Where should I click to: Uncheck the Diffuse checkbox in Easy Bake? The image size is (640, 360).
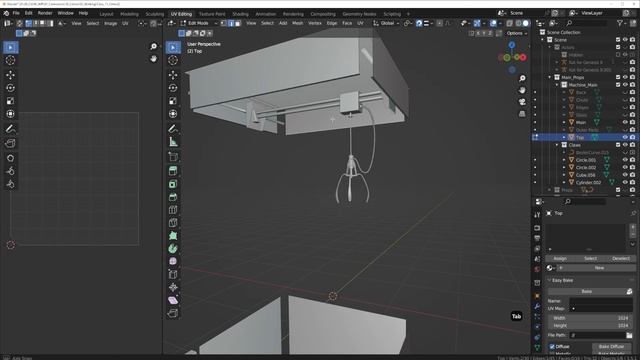(552, 347)
